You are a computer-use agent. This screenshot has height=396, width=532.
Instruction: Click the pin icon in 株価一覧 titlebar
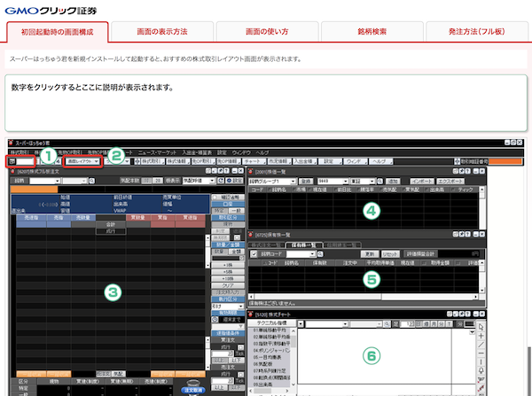(x=462, y=171)
